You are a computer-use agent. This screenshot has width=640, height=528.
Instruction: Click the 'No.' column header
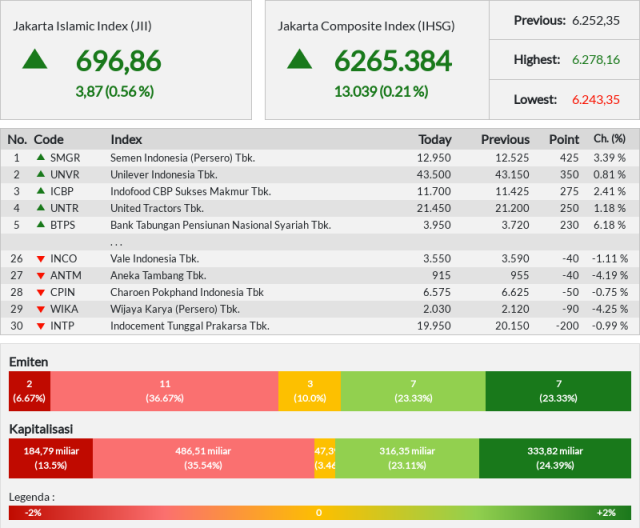(x=17, y=140)
